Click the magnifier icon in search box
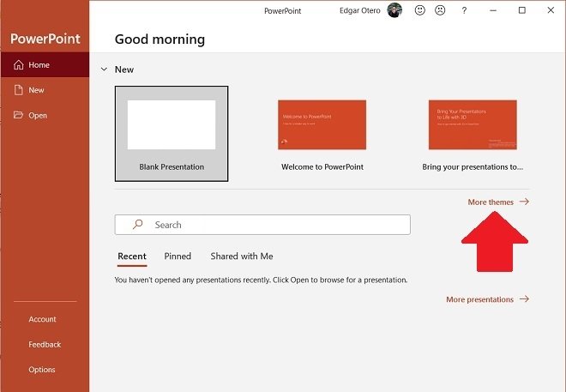The image size is (566, 392). click(x=137, y=225)
